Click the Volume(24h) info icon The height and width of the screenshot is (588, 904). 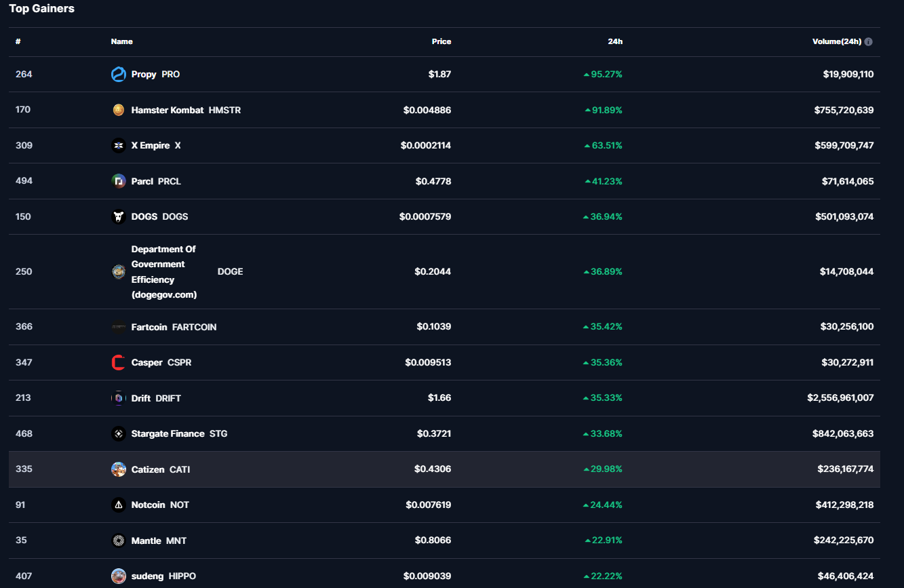869,41
